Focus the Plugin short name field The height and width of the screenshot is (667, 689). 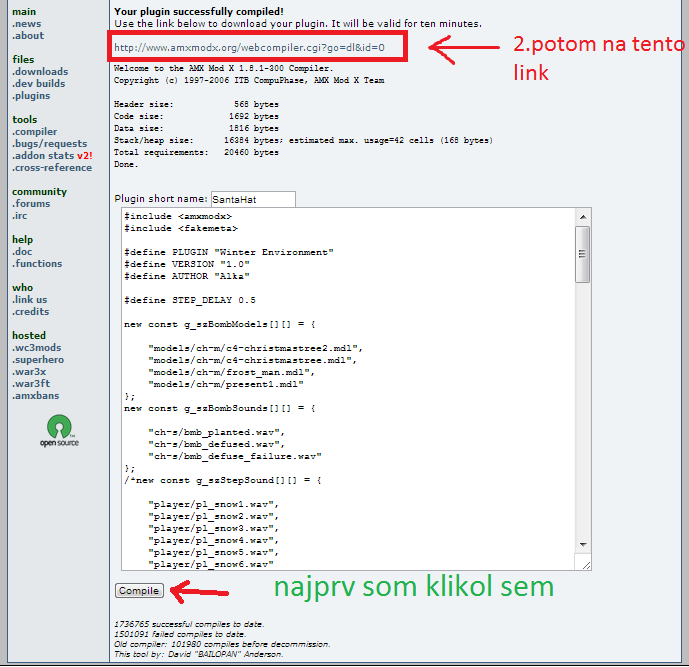coord(253,199)
